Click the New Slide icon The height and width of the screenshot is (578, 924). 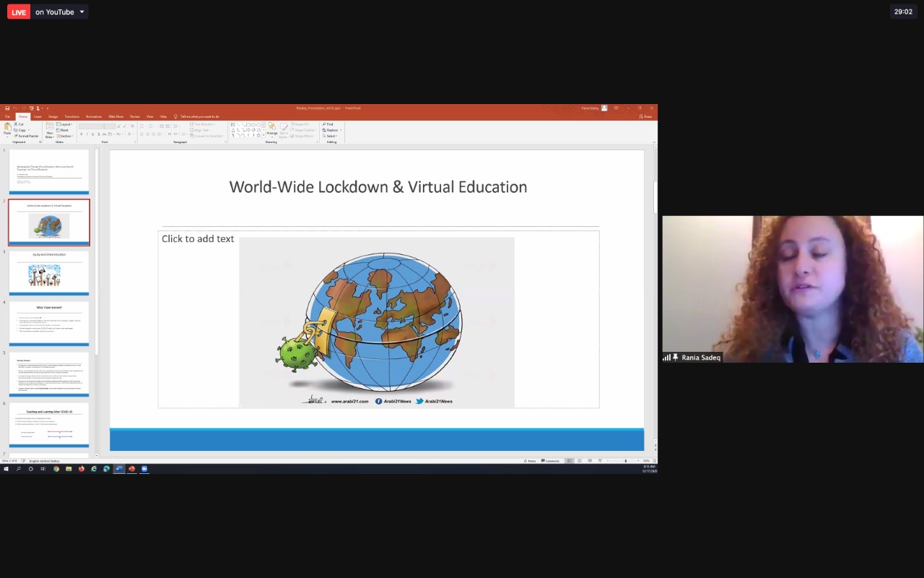pyautogui.click(x=50, y=129)
